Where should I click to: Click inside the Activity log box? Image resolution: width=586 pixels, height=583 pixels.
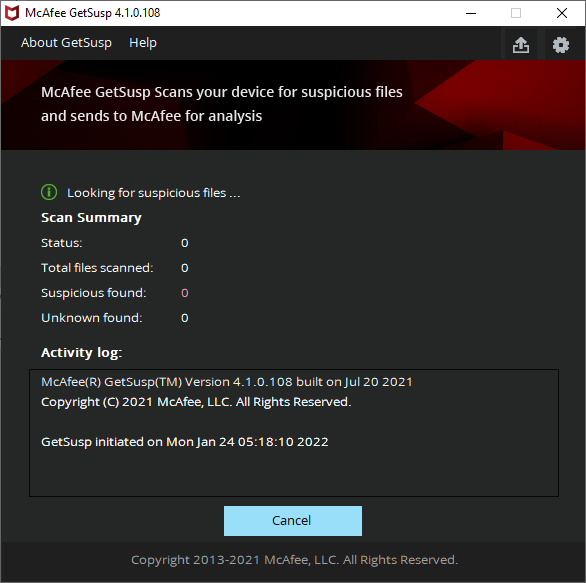[x=294, y=433]
